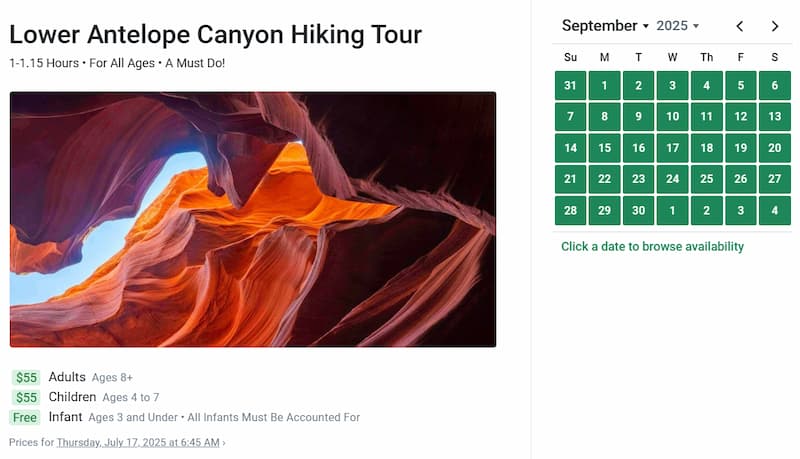800x459 pixels.
Task: Go to the next month
Action: tap(775, 26)
